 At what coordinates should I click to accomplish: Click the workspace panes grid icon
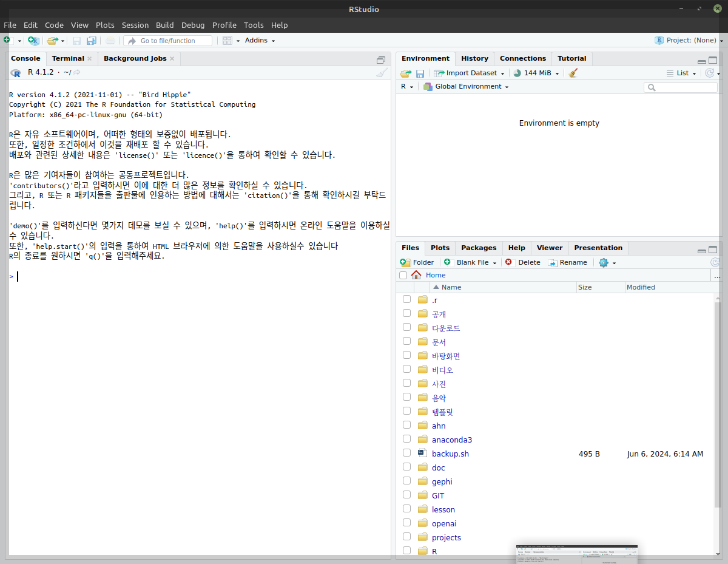point(227,41)
